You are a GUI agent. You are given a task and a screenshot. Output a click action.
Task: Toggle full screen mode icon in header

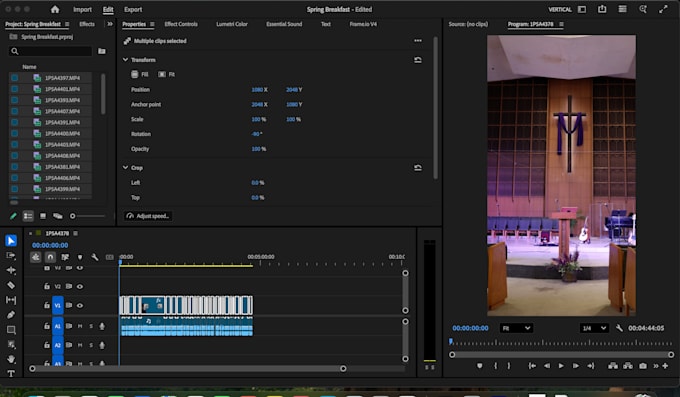coord(663,9)
